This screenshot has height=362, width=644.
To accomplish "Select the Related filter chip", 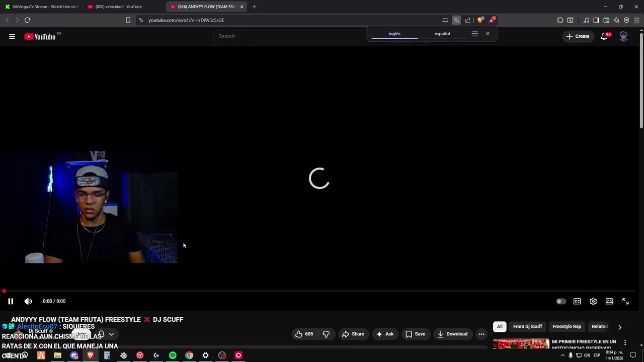I will point(599,327).
